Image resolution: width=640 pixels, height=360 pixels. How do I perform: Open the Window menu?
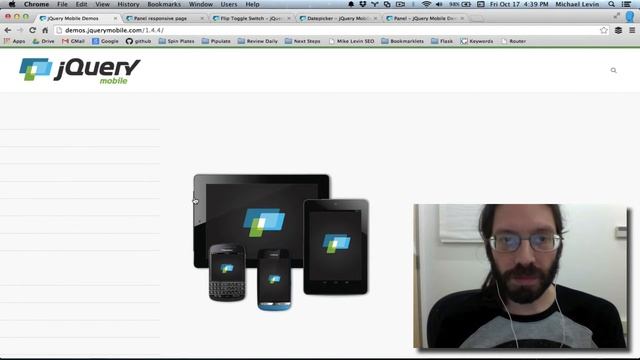(200, 4)
